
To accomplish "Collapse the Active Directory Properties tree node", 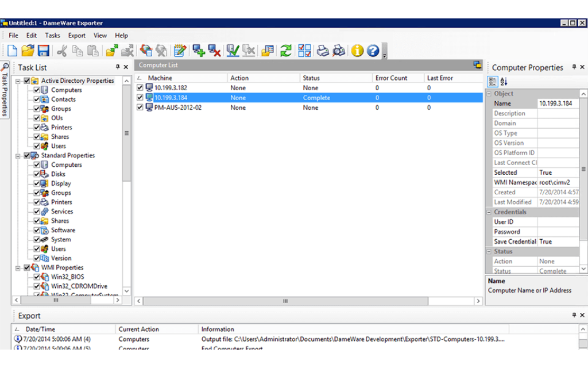I will point(18,81).
